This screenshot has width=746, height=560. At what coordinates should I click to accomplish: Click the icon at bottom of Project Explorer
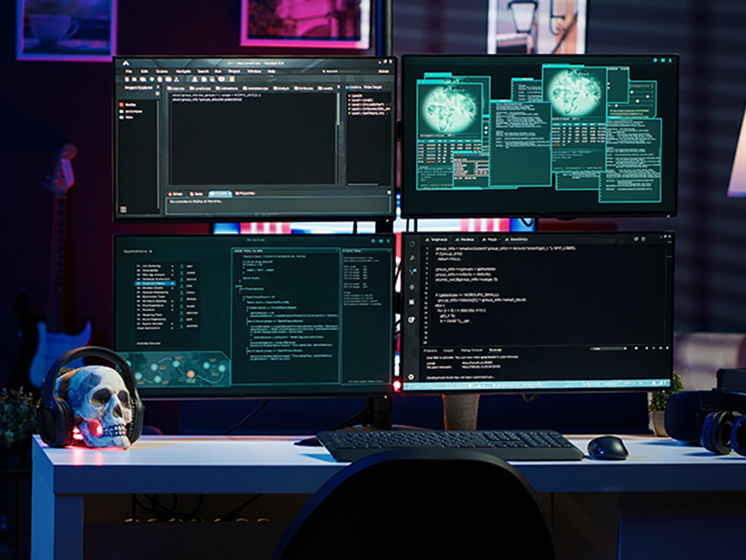(123, 210)
